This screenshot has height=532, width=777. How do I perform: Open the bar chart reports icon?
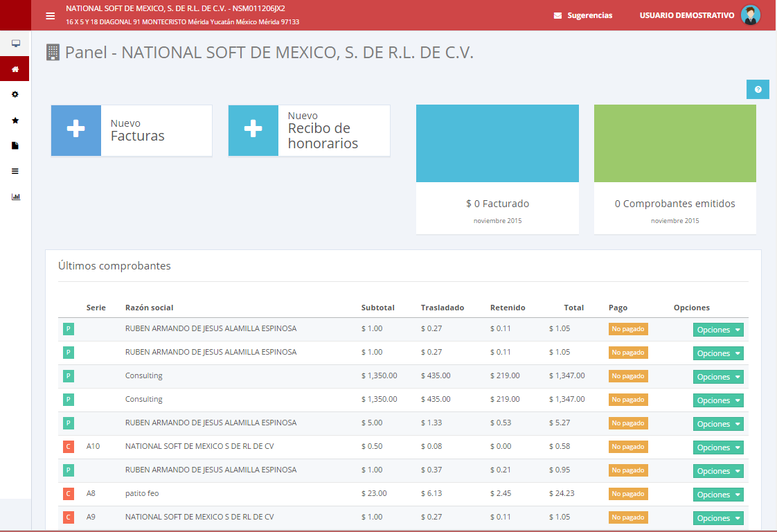click(15, 197)
